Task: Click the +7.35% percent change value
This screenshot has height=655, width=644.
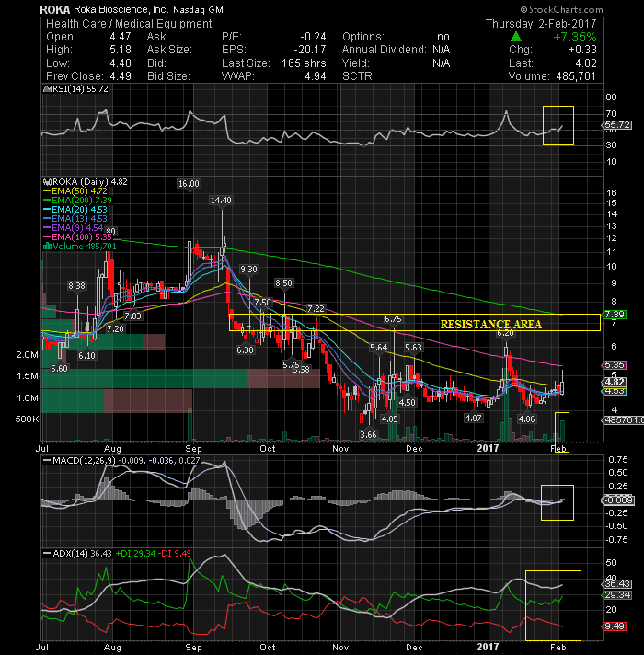Action: tap(575, 37)
